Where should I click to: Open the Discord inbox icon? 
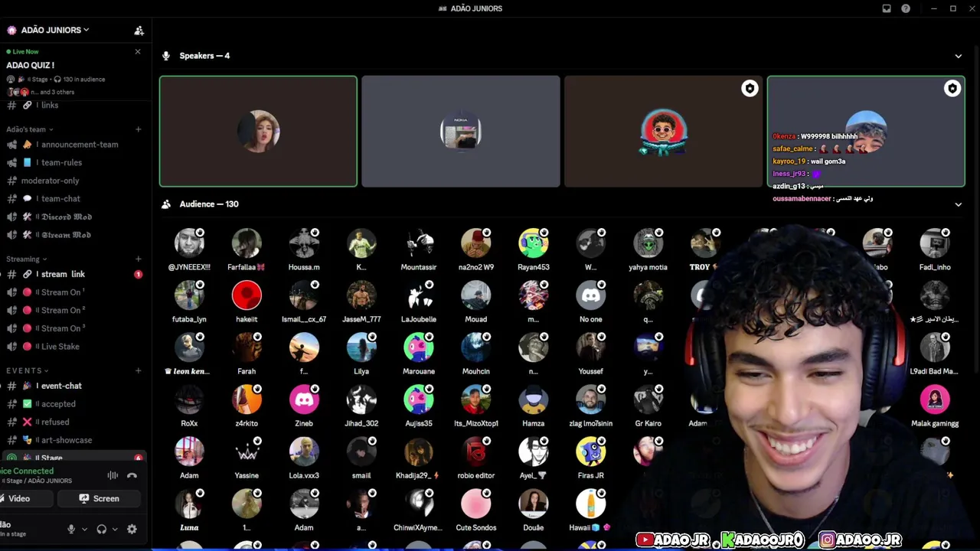[x=887, y=8]
